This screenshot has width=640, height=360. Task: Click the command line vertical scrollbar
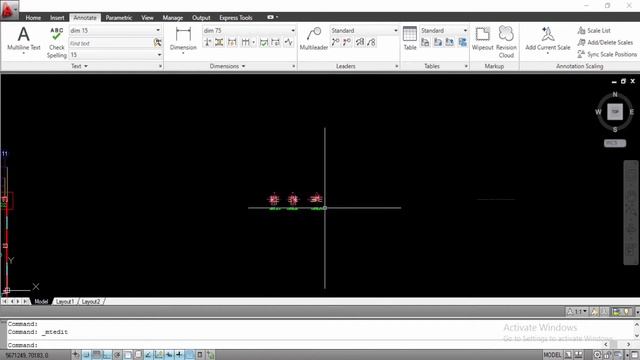(x=636, y=330)
